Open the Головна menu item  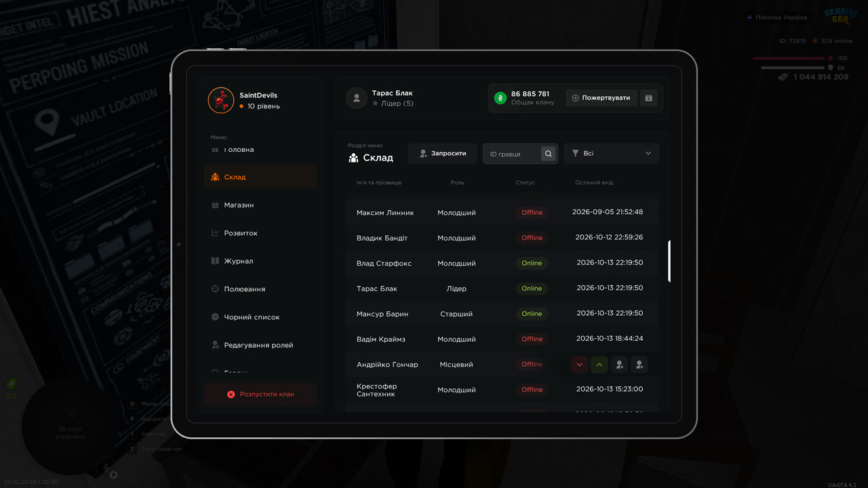[x=260, y=150]
